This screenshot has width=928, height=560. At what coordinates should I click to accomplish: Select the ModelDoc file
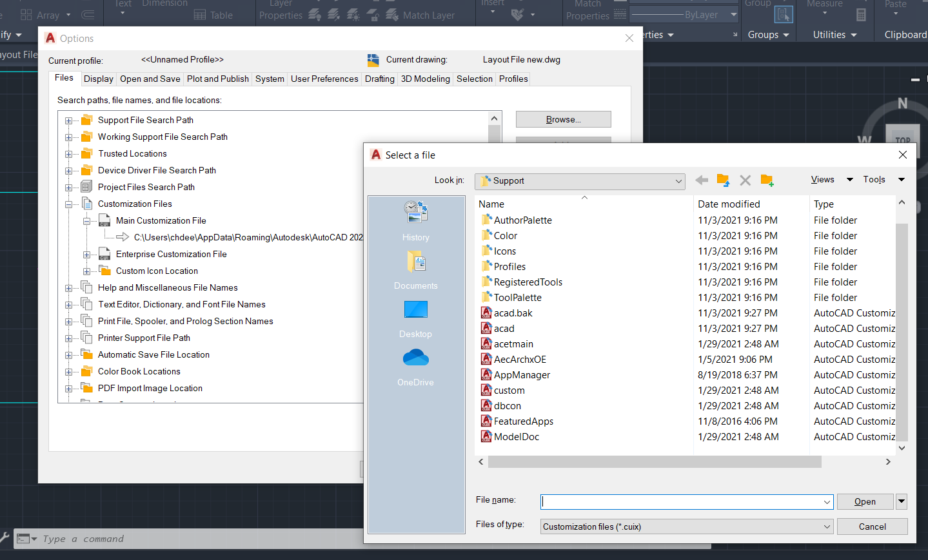[511, 437]
